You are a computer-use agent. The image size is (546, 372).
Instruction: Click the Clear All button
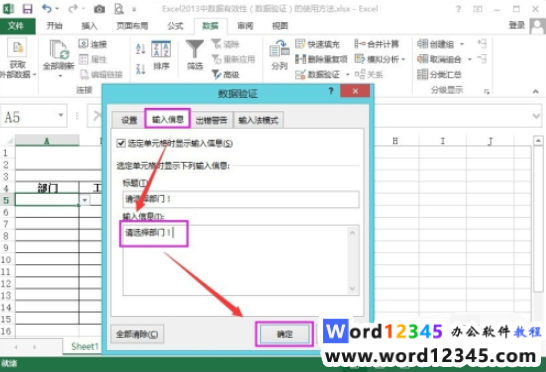[x=137, y=334]
